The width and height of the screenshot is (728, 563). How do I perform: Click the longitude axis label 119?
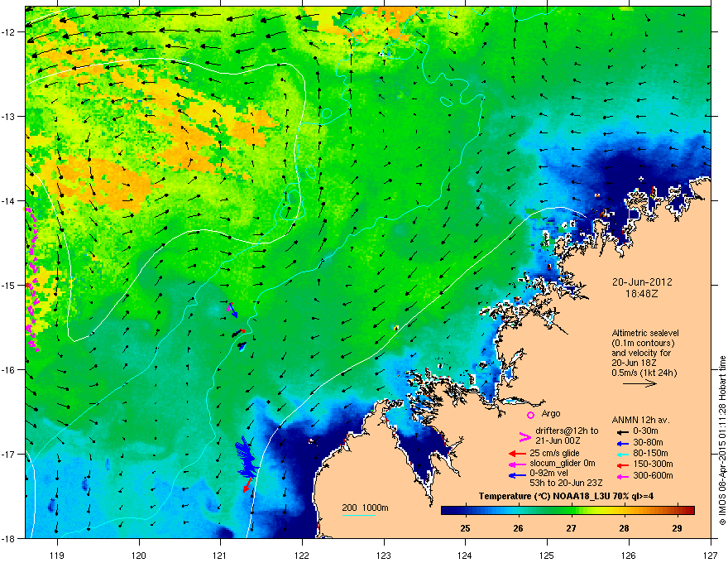pyautogui.click(x=58, y=555)
